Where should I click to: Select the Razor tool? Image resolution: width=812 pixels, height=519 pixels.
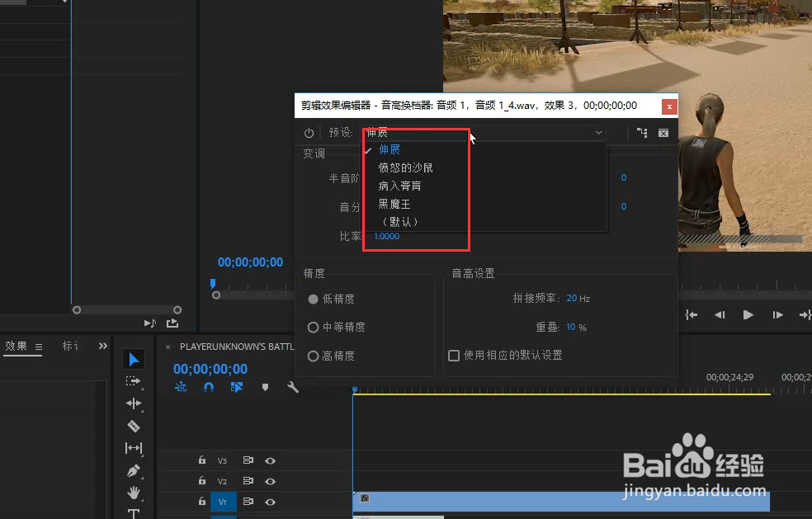[134, 426]
